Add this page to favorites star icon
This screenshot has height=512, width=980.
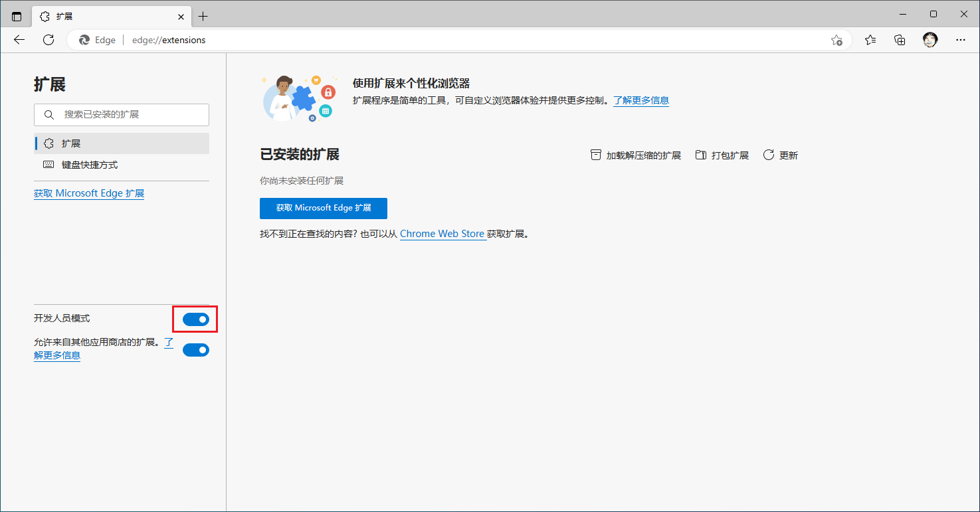[x=836, y=40]
